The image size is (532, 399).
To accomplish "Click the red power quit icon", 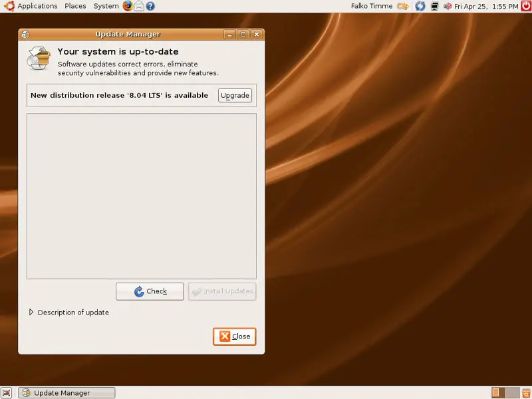I will click(526, 6).
